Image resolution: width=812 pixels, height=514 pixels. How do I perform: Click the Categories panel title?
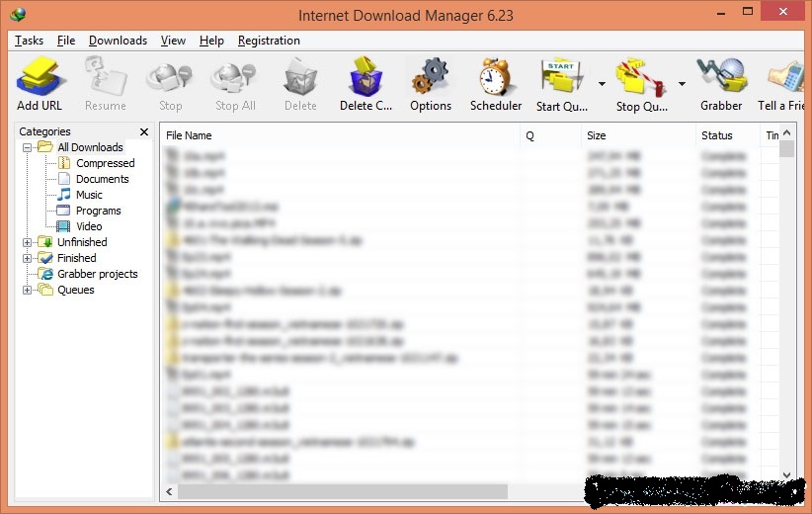[x=44, y=131]
